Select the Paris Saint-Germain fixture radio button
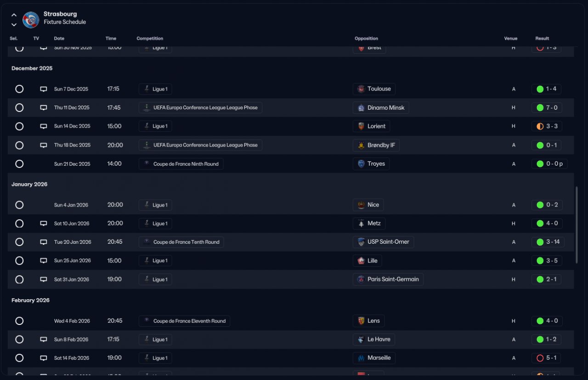The height and width of the screenshot is (380, 588). 19,279
